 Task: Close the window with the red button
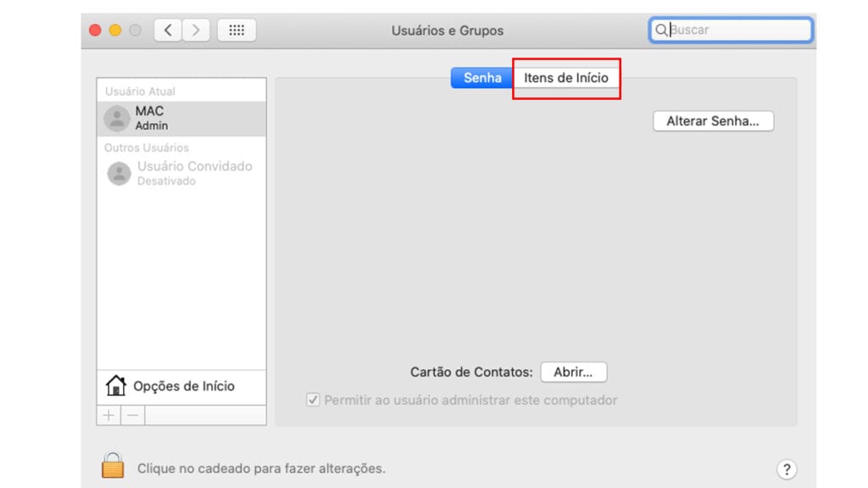pyautogui.click(x=95, y=30)
